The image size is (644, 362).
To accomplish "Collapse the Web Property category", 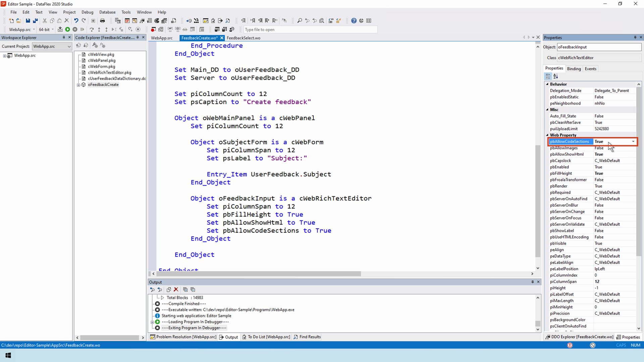I will (547, 135).
